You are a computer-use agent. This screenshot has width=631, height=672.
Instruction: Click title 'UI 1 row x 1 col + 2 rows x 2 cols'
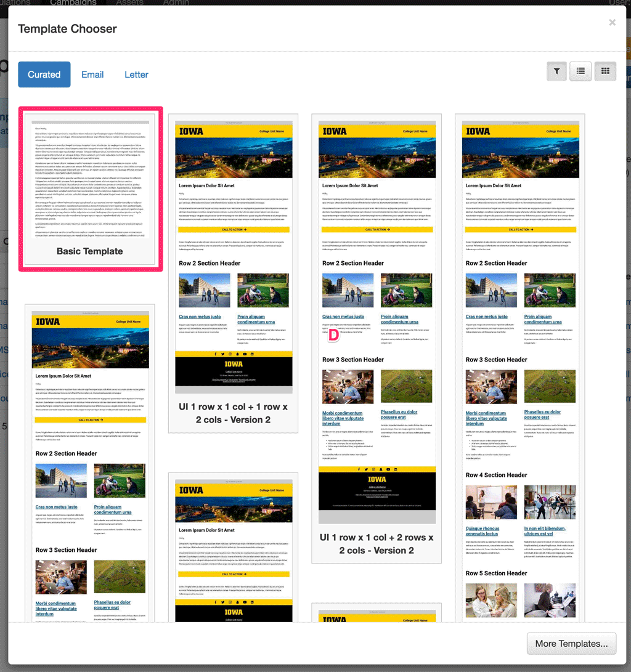pyautogui.click(x=377, y=543)
